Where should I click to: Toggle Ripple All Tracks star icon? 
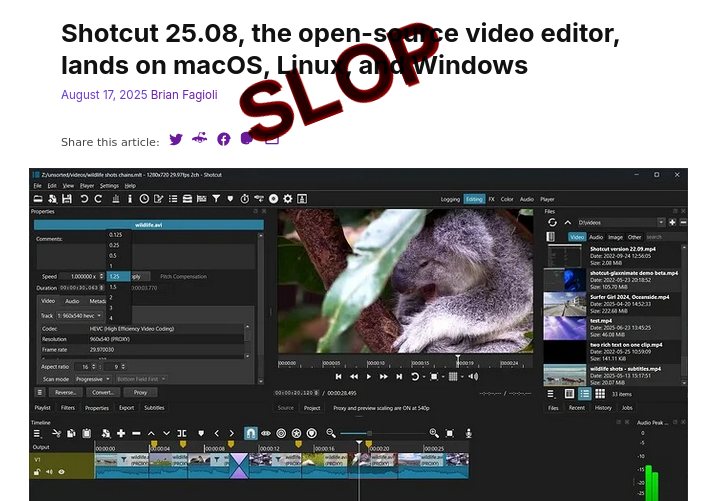(x=296, y=433)
